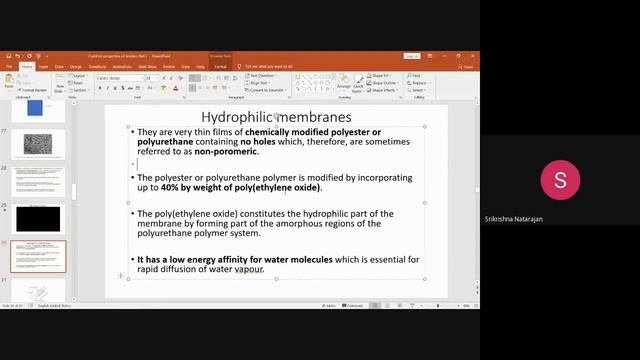640x360 pixels.
Task: Start Slide Show from status bar
Action: pyautogui.click(x=412, y=306)
